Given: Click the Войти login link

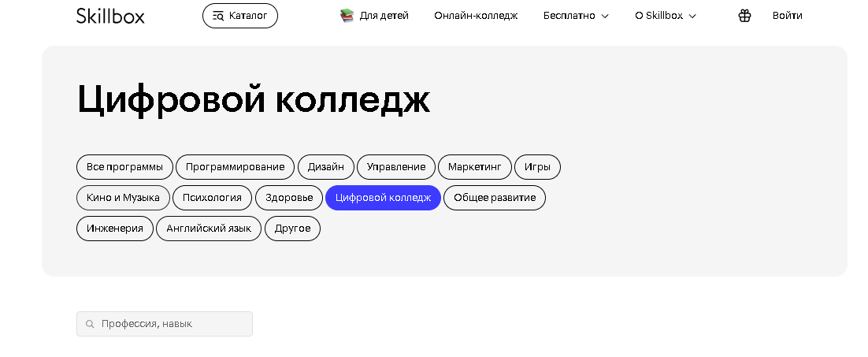Looking at the screenshot, I should coord(787,16).
